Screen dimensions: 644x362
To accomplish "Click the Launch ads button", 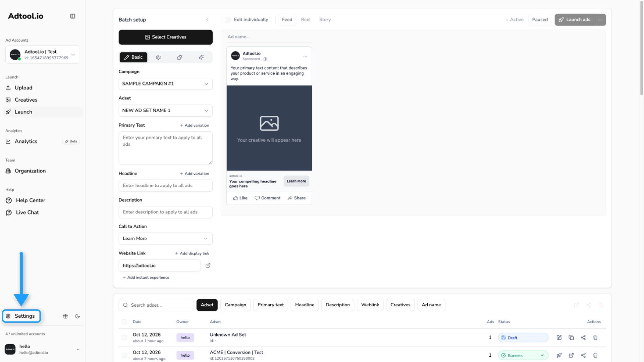I will [575, 20].
